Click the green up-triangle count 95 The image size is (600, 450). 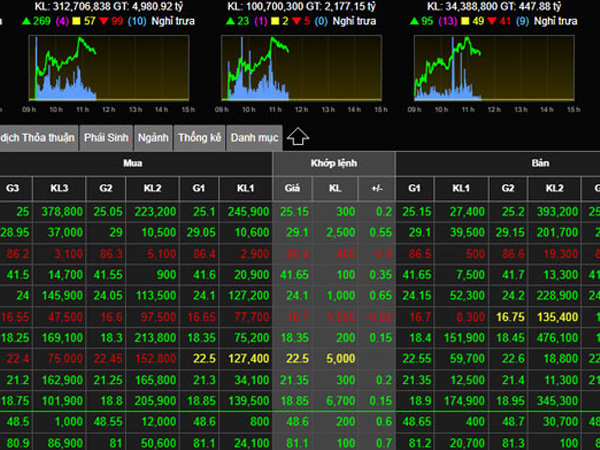(x=421, y=21)
